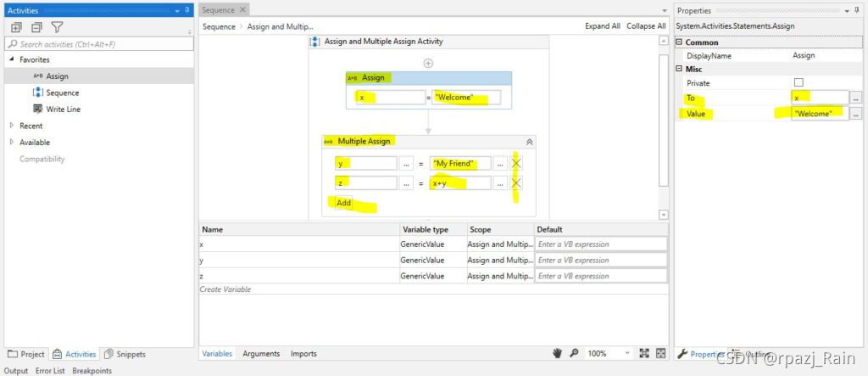Toggle the Private checkbox in Properties
This screenshot has width=868, height=376.
coord(798,82)
